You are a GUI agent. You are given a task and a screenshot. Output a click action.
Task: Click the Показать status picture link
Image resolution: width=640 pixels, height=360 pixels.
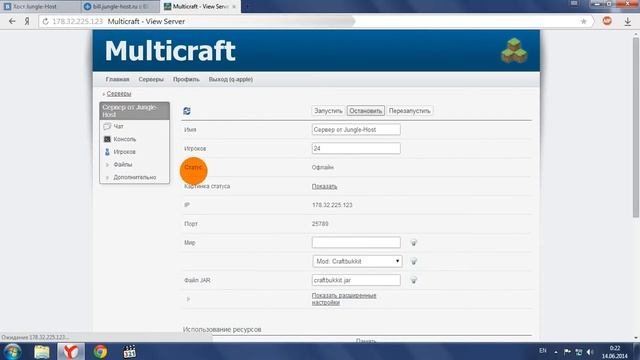[x=324, y=187]
